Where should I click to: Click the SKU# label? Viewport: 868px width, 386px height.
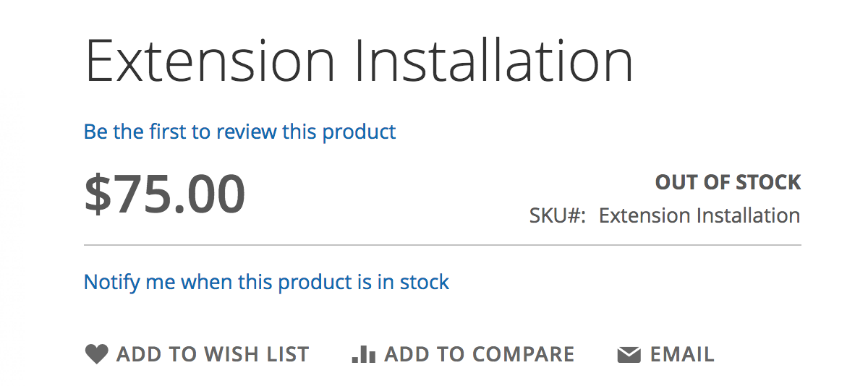tap(557, 215)
